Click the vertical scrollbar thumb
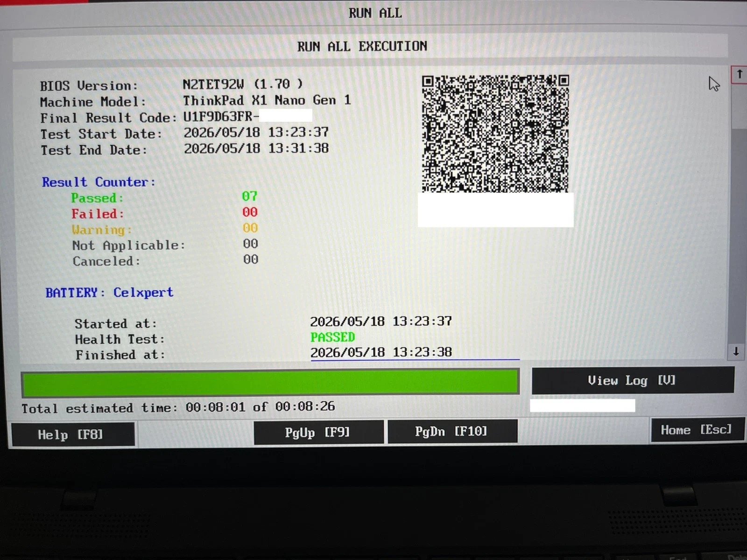The width and height of the screenshot is (747, 560). (x=739, y=106)
